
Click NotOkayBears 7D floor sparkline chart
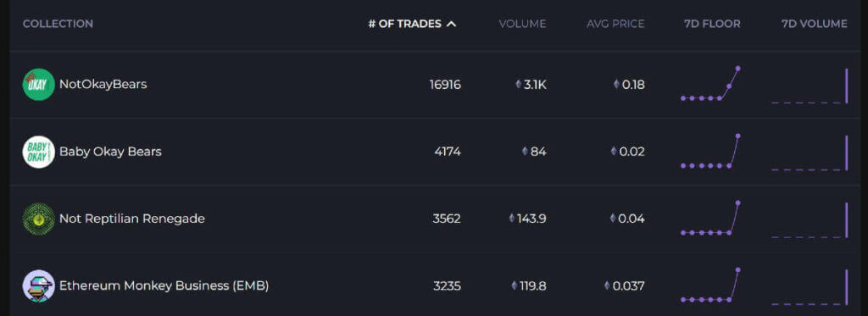(711, 84)
